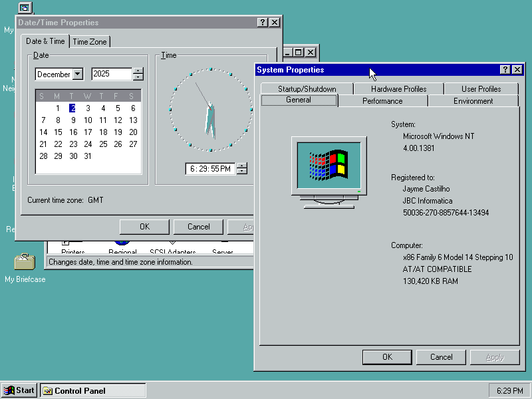Decrease the year with the down arrow
This screenshot has height=399, width=532.
pyautogui.click(x=138, y=78)
